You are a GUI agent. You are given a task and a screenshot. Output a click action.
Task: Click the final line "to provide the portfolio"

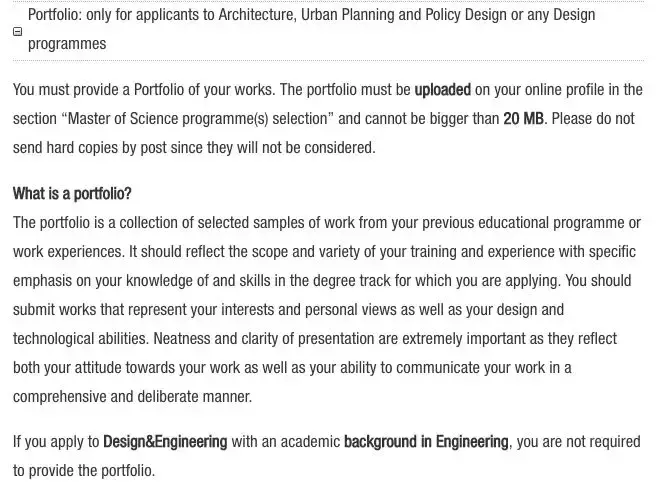pos(84,471)
